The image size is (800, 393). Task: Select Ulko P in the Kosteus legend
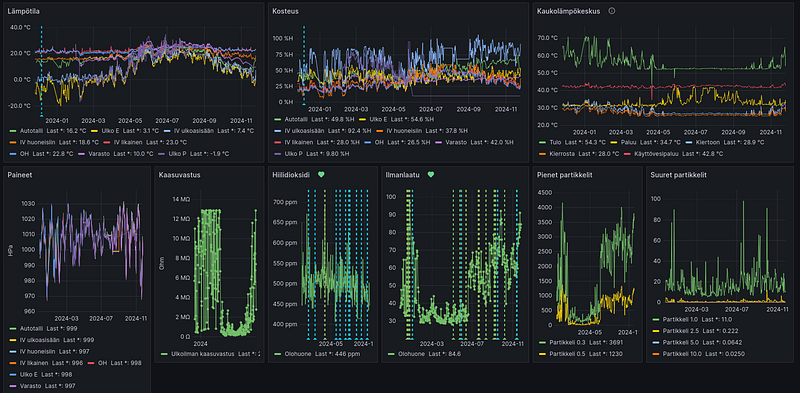(x=292, y=153)
